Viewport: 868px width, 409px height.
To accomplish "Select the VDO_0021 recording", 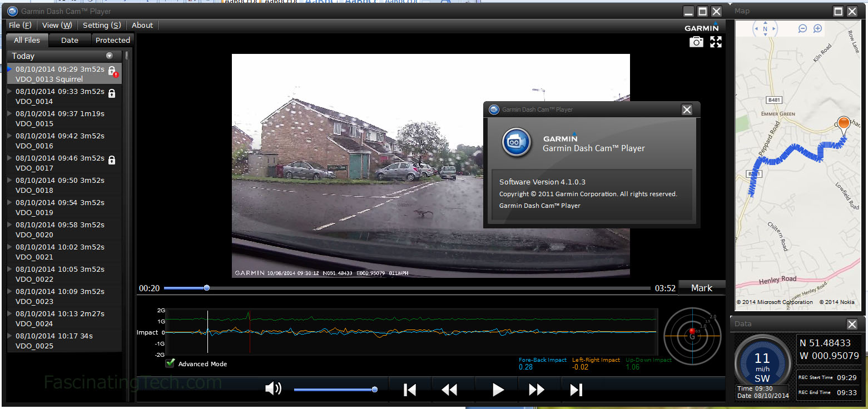I will (x=64, y=252).
